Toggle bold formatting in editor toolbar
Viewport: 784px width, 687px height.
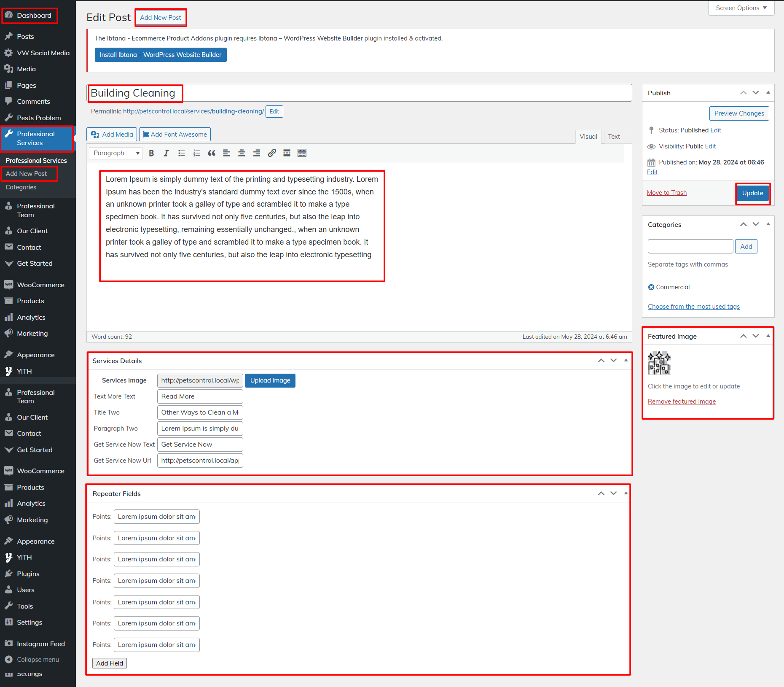point(151,153)
